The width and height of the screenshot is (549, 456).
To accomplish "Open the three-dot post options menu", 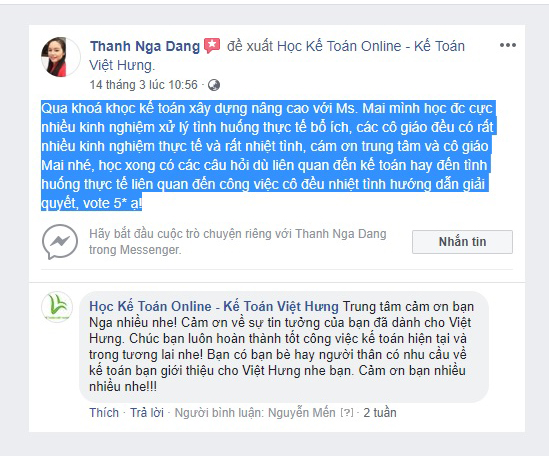I will tap(508, 45).
